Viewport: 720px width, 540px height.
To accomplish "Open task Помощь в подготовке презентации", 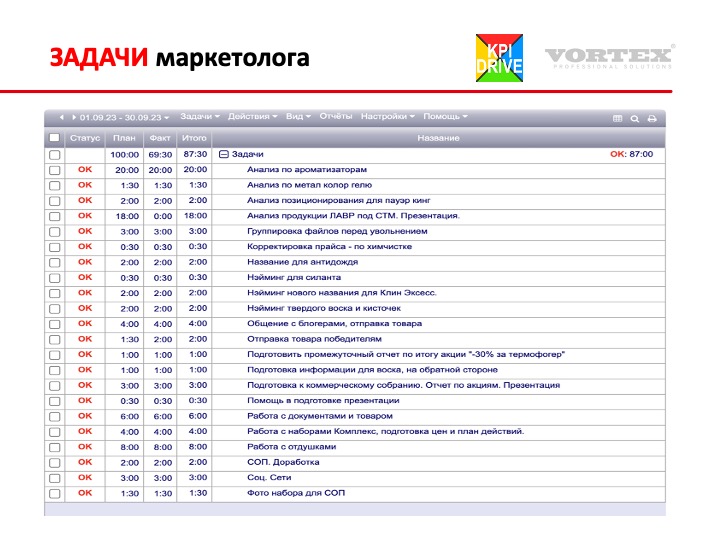I will click(x=323, y=400).
